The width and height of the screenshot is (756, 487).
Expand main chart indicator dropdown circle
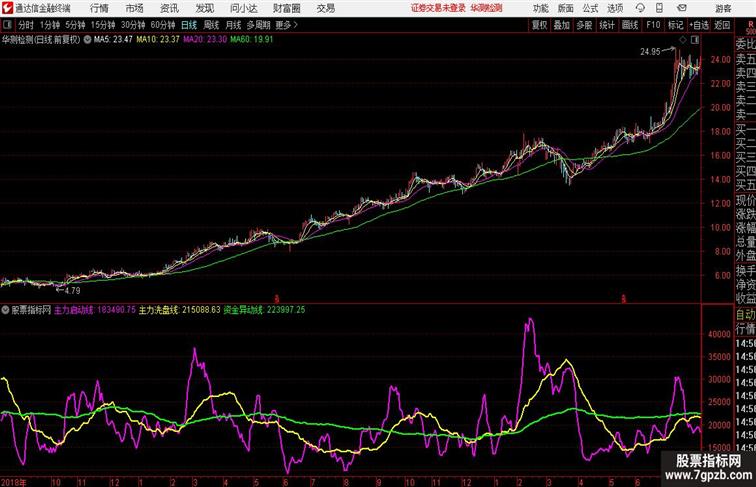(x=87, y=40)
